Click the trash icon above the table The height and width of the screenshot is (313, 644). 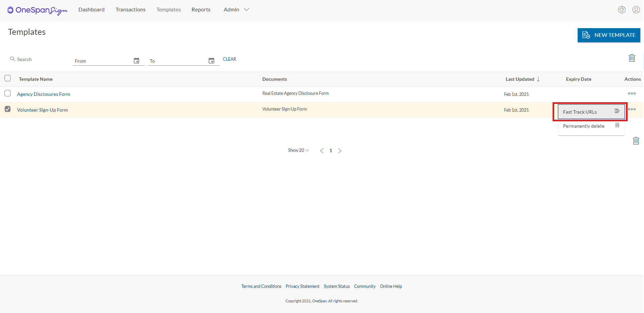point(632,58)
